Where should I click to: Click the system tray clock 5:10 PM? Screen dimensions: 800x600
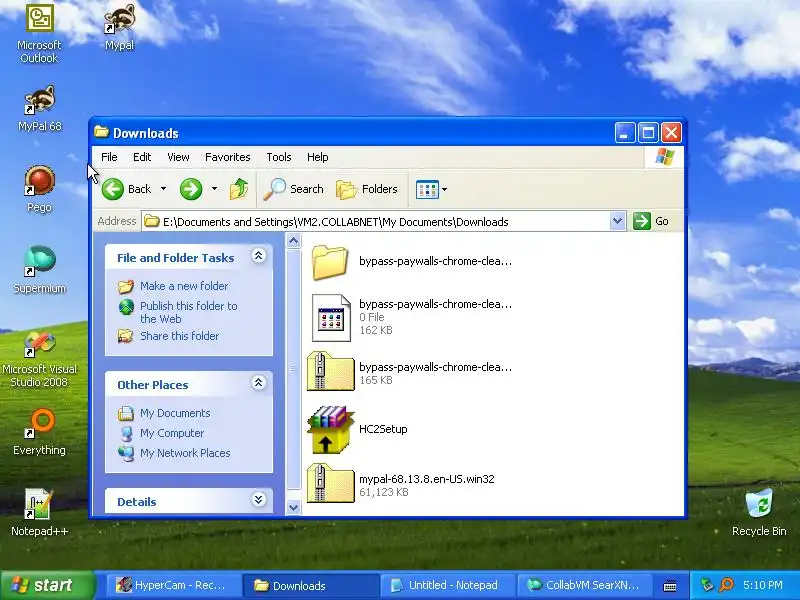pos(763,585)
